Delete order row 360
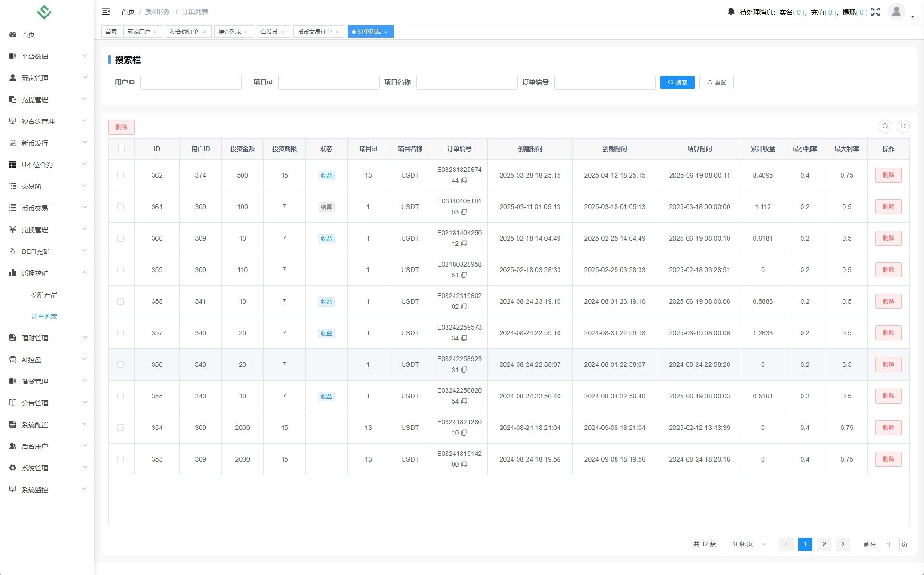924x575 pixels. pyautogui.click(x=888, y=238)
